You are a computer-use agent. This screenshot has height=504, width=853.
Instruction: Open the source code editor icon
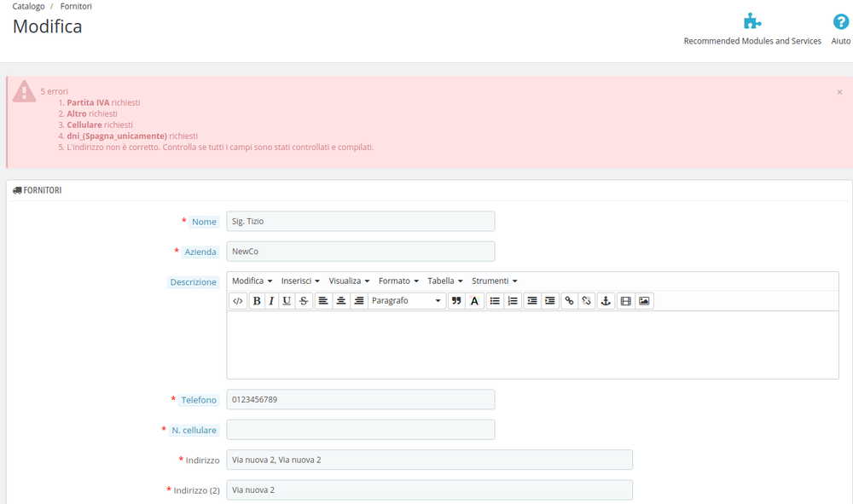tap(238, 301)
